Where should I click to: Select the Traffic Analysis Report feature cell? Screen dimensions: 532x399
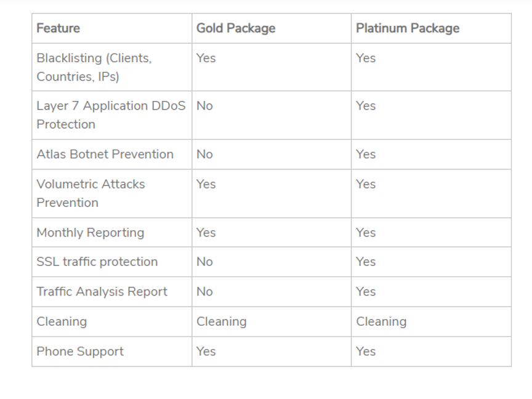102,292
